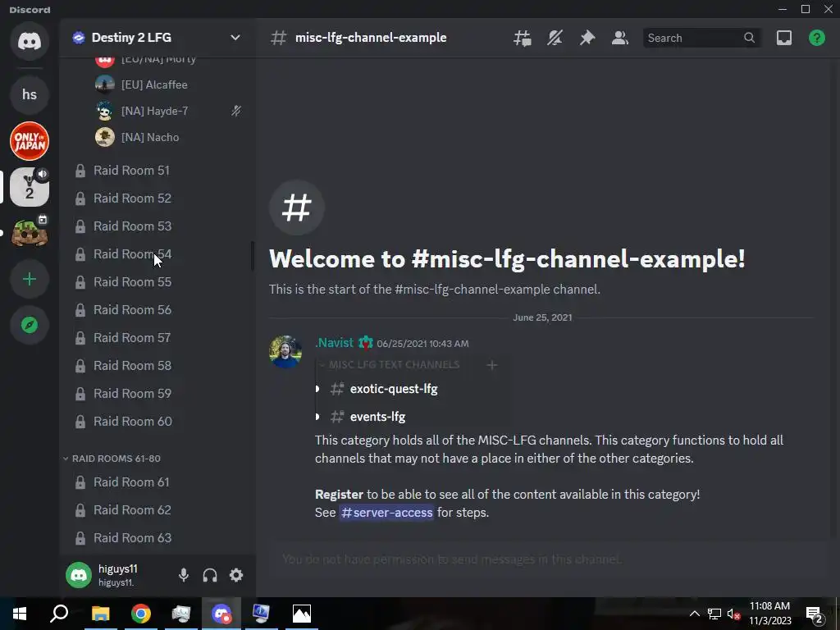The width and height of the screenshot is (840, 630).
Task: Open the Only in Japan server
Action: pos(30,141)
